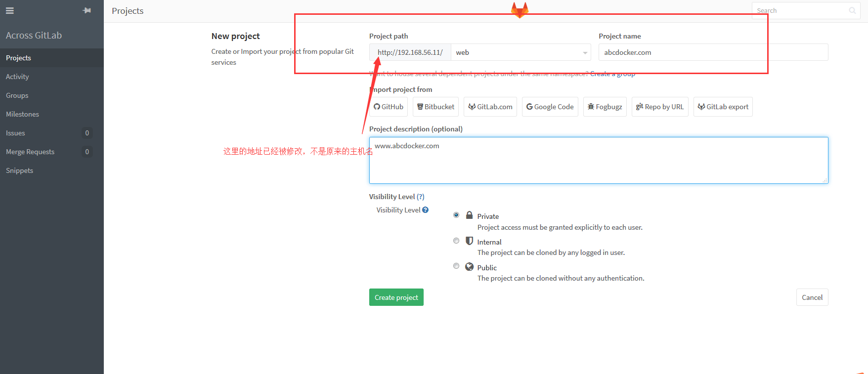
Task: Focus the top Search field
Action: (x=806, y=10)
